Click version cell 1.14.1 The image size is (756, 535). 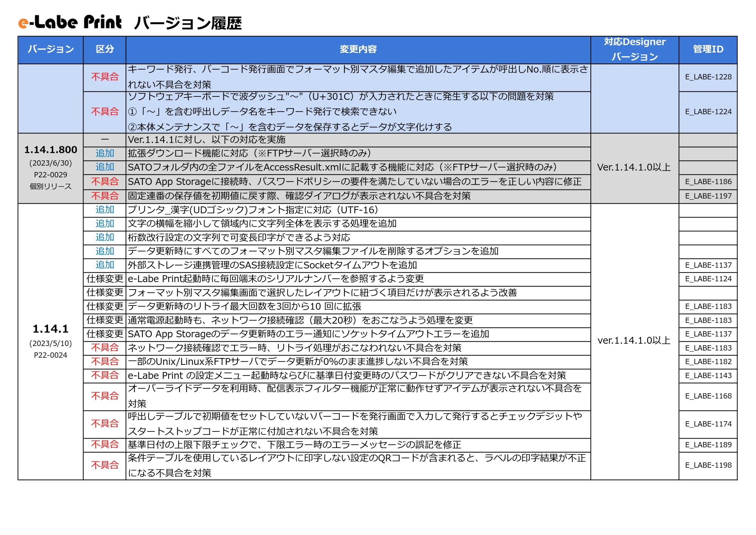[51, 329]
